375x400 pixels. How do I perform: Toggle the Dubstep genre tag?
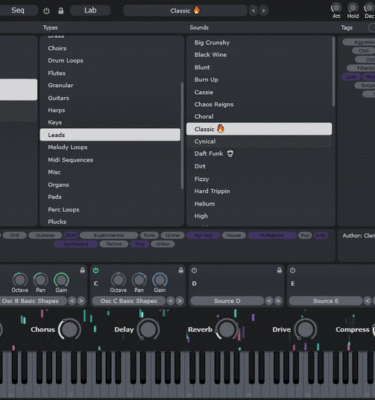45,235
